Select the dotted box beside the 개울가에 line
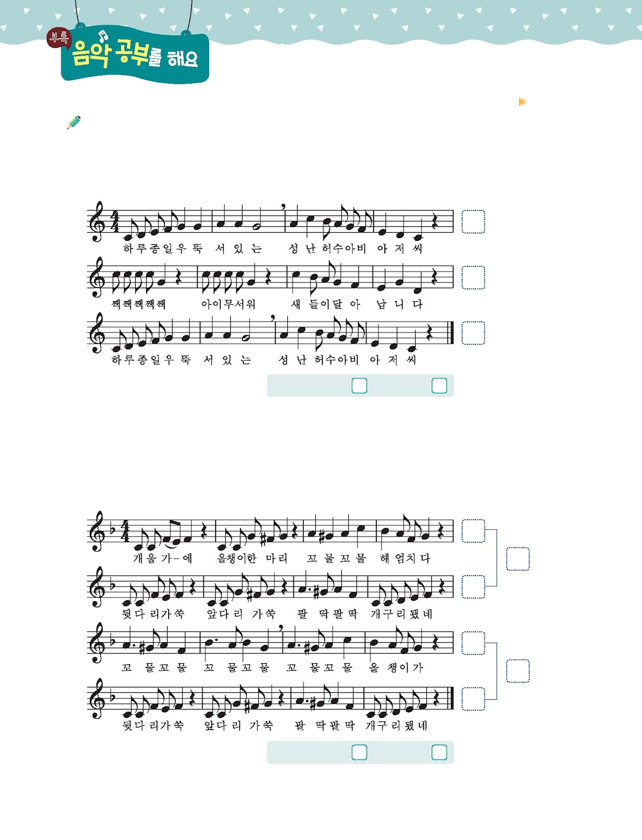Screen dimensions: 642x840 pyautogui.click(x=473, y=531)
